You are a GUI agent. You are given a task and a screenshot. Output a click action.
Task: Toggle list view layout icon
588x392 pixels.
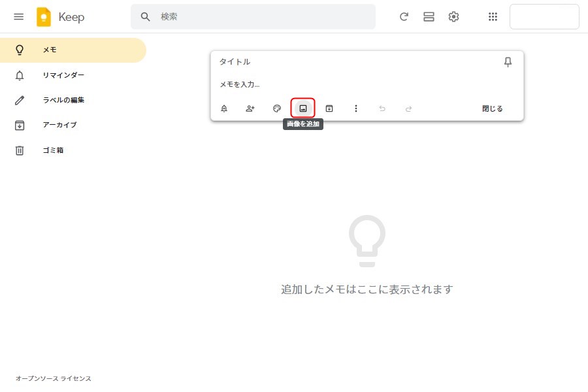tap(429, 17)
